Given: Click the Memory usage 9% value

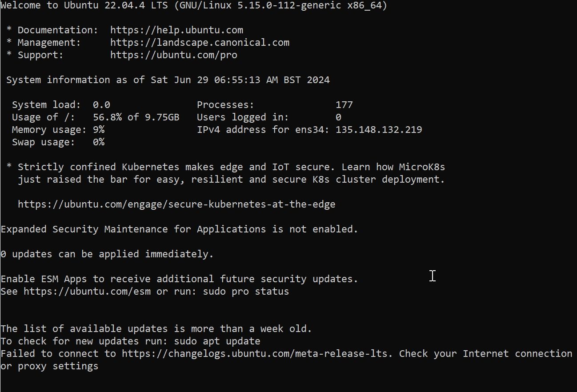Looking at the screenshot, I should [99, 130].
